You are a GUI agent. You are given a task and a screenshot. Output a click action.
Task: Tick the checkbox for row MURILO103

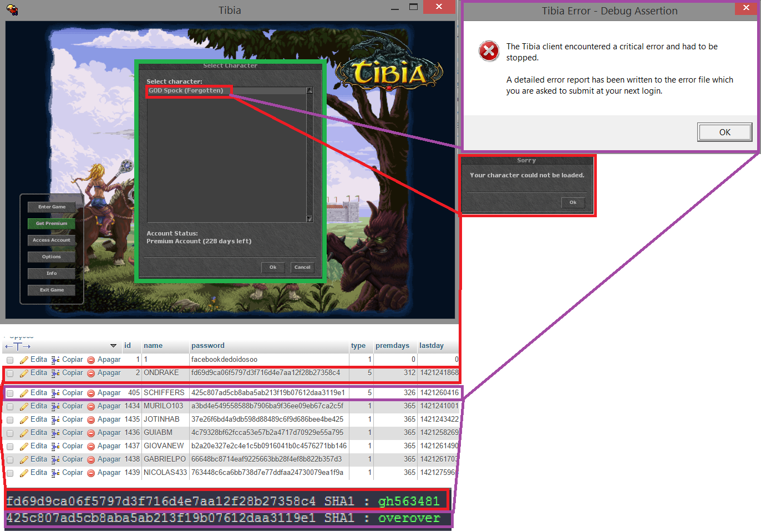[10, 407]
